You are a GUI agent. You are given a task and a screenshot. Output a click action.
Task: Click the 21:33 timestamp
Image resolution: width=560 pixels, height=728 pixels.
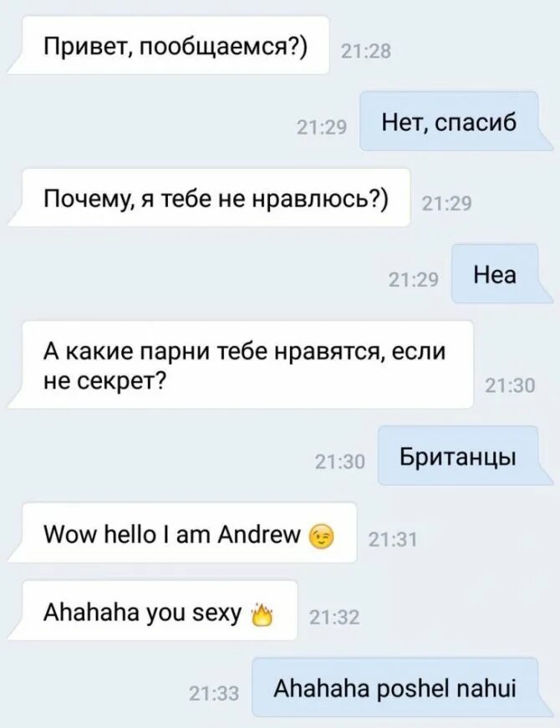click(214, 694)
